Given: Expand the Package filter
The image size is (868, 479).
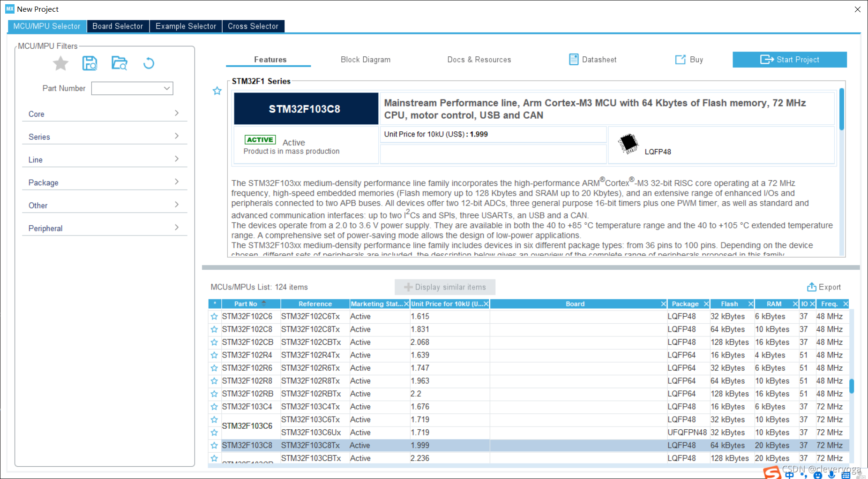Looking at the screenshot, I should point(105,182).
